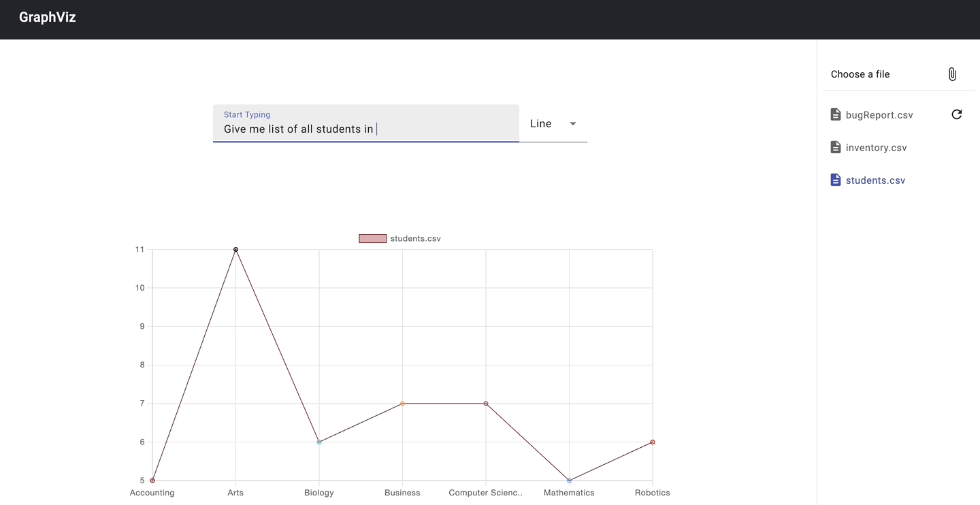The image size is (980, 505).
Task: Click the Robotics x-axis label
Action: [653, 493]
